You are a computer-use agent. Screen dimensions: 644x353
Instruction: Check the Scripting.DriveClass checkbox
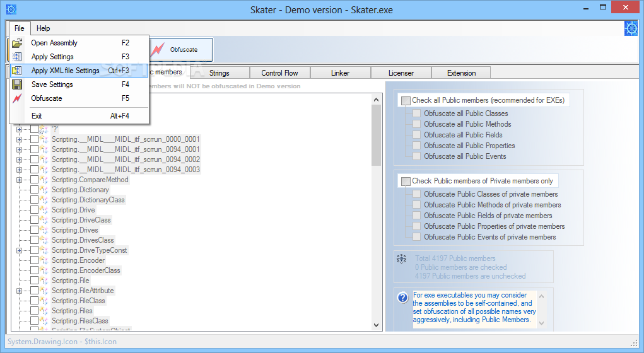click(x=35, y=220)
